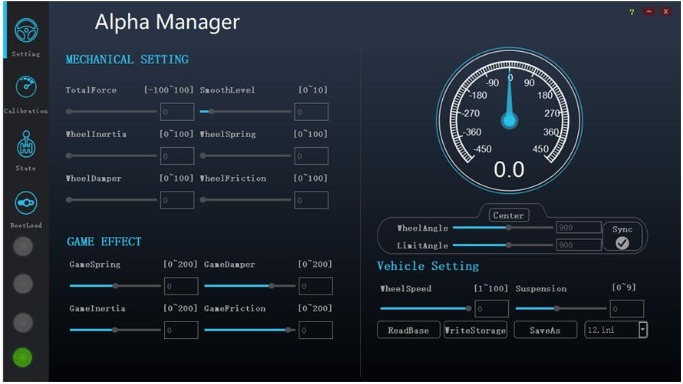
Task: Adjust the GameSpring slider
Action: coord(115,286)
